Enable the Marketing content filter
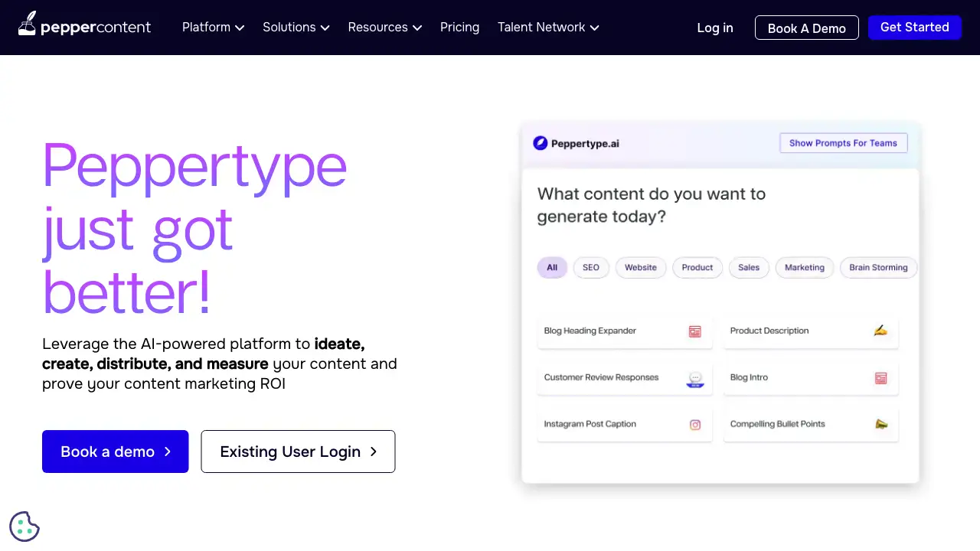Viewport: 980px width, 551px height. pos(804,267)
